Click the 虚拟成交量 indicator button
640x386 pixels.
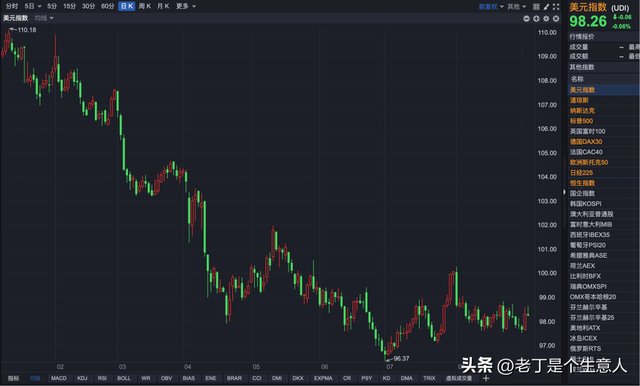pyautogui.click(x=459, y=378)
